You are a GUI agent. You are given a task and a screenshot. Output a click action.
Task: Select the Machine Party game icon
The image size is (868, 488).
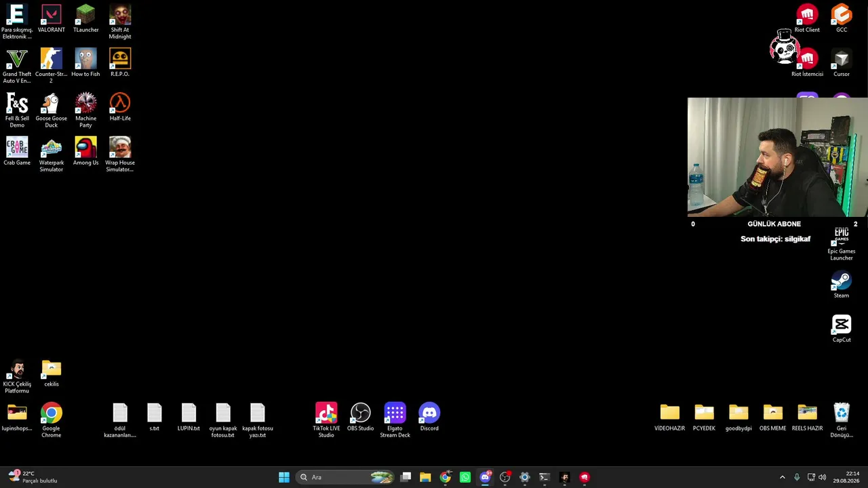[85, 110]
